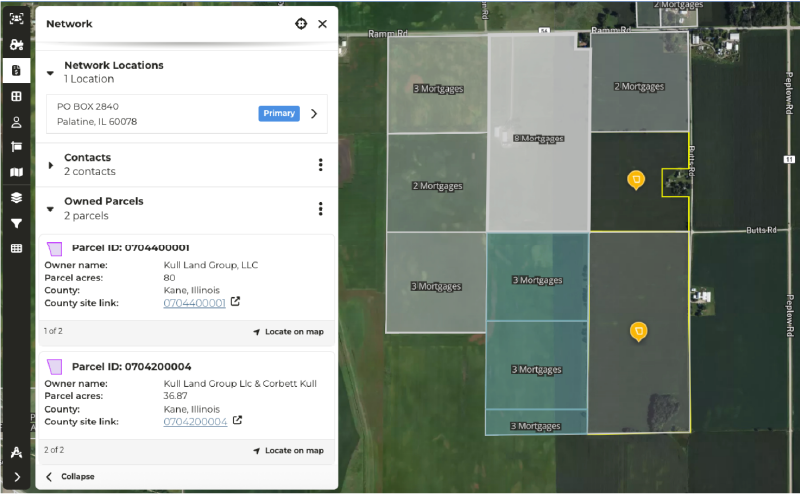Select the layers stack icon in sidebar

pyautogui.click(x=16, y=198)
